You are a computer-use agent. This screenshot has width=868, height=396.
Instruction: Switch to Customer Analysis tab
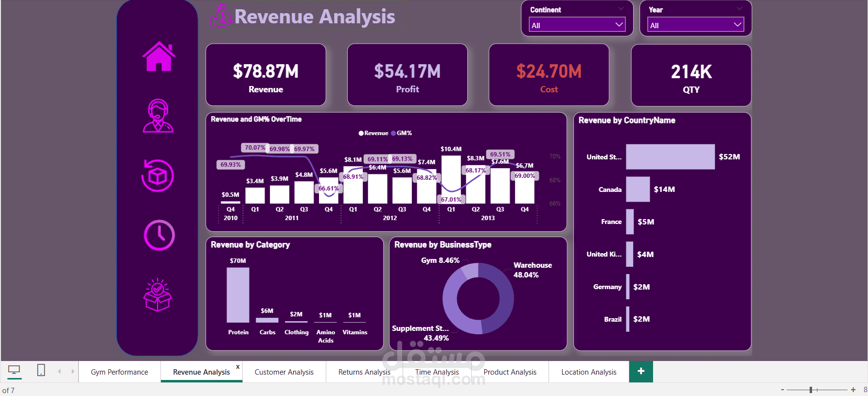pos(284,372)
